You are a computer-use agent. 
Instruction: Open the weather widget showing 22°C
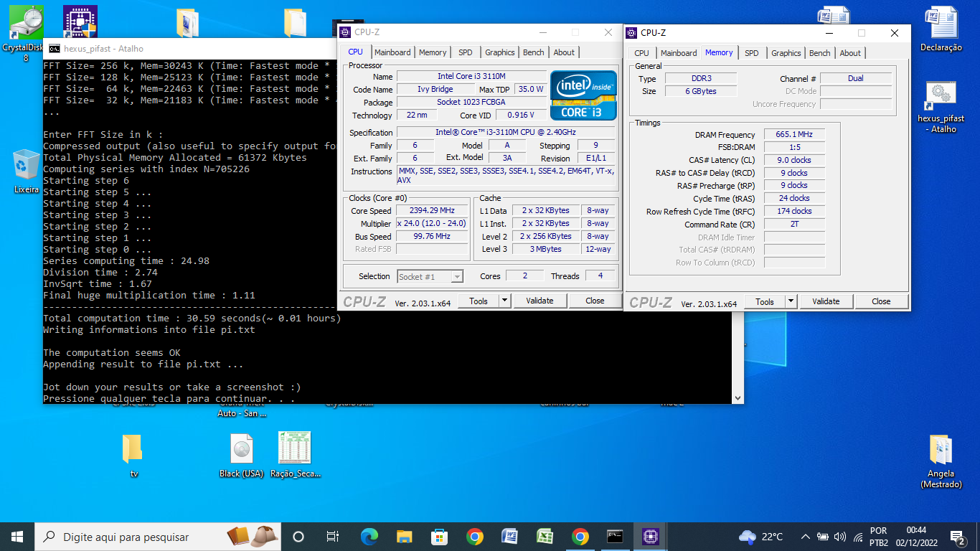coord(761,537)
